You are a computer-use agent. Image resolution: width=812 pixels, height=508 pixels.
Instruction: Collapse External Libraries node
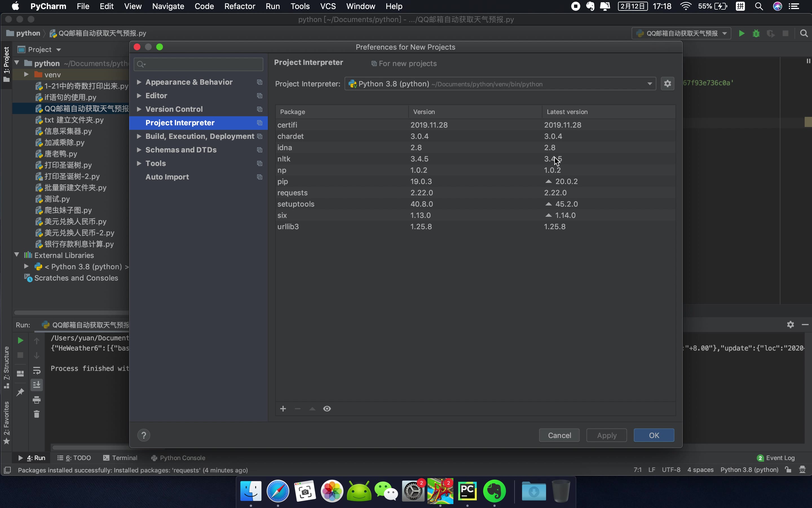click(16, 255)
